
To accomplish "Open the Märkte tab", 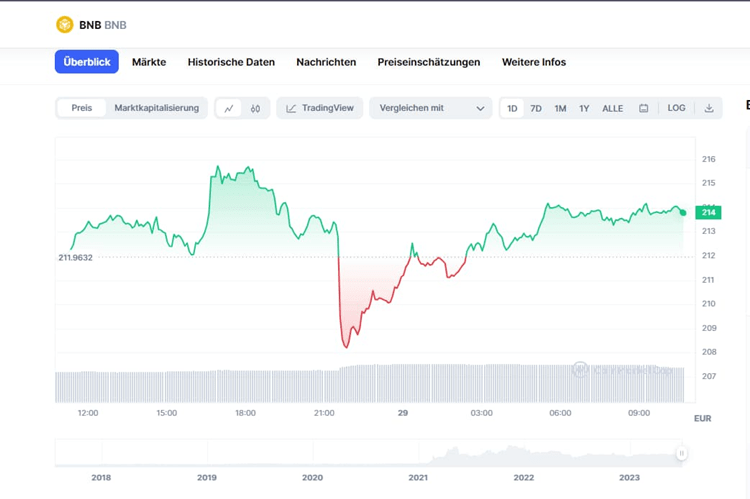I will click(149, 62).
